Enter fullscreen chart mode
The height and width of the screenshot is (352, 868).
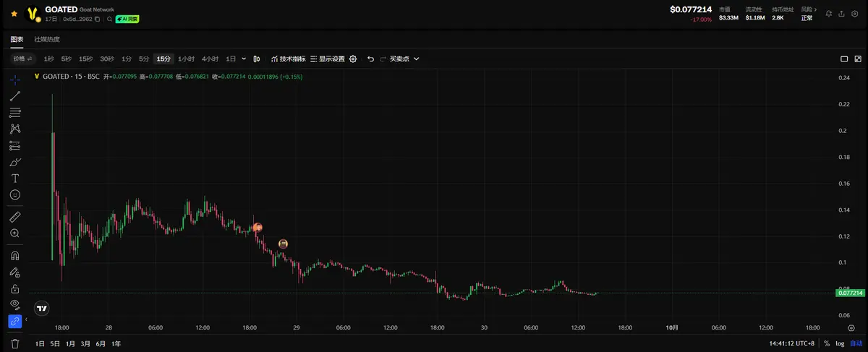tap(856, 59)
